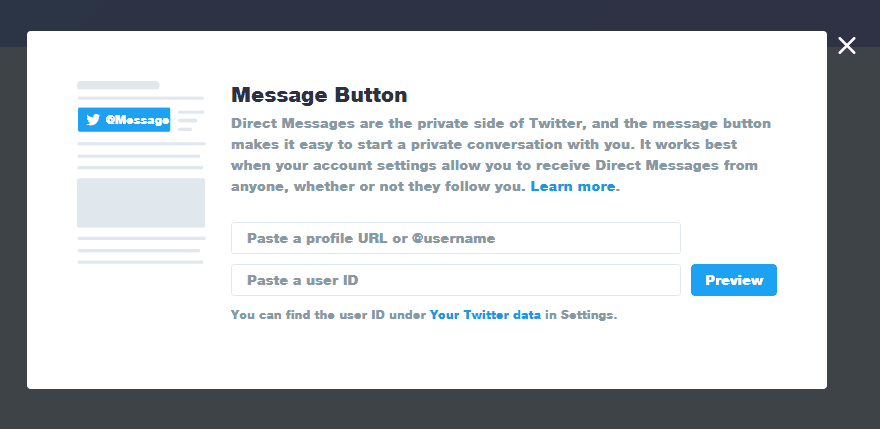Click the @Message label on sample button
Screen dimensions: 880x429
click(x=138, y=120)
